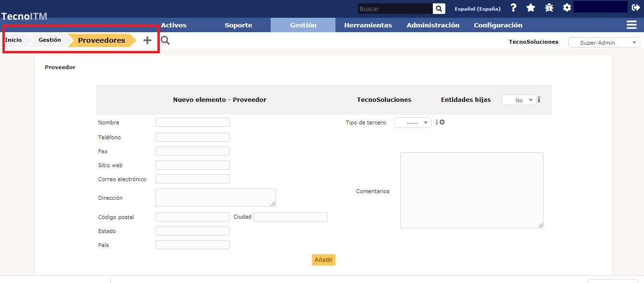Expand the Tipo de tercero dropdown
644x283 pixels.
click(413, 123)
